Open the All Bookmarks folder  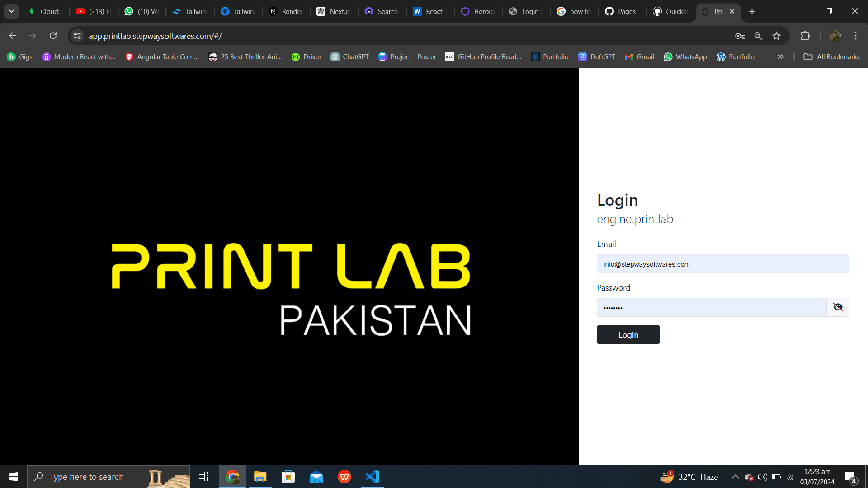click(832, 56)
